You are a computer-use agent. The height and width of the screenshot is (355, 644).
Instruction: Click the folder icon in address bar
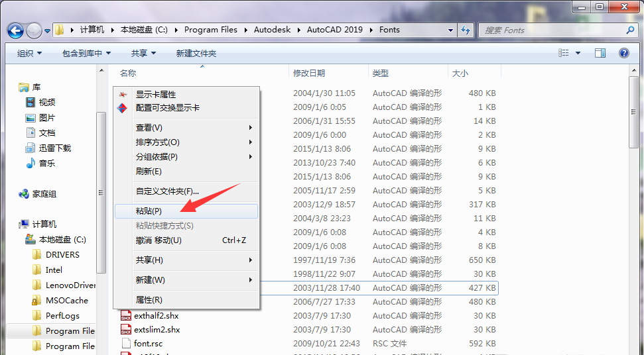click(x=60, y=30)
